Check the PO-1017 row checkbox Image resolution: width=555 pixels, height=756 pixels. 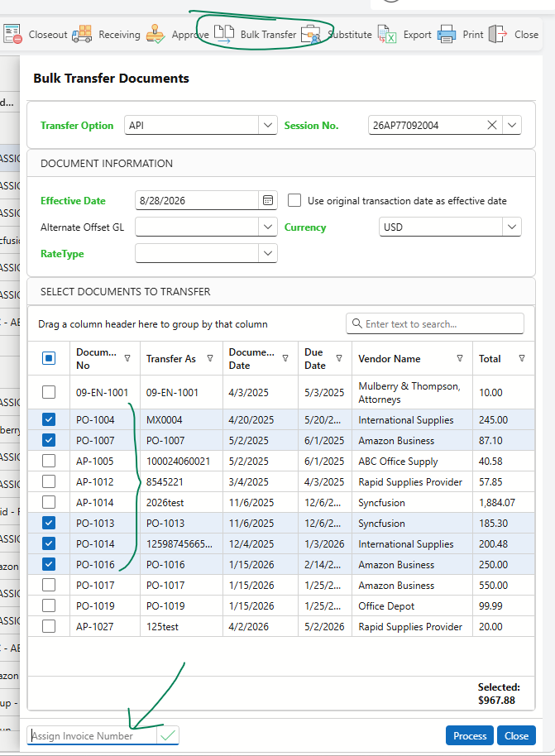pos(49,585)
